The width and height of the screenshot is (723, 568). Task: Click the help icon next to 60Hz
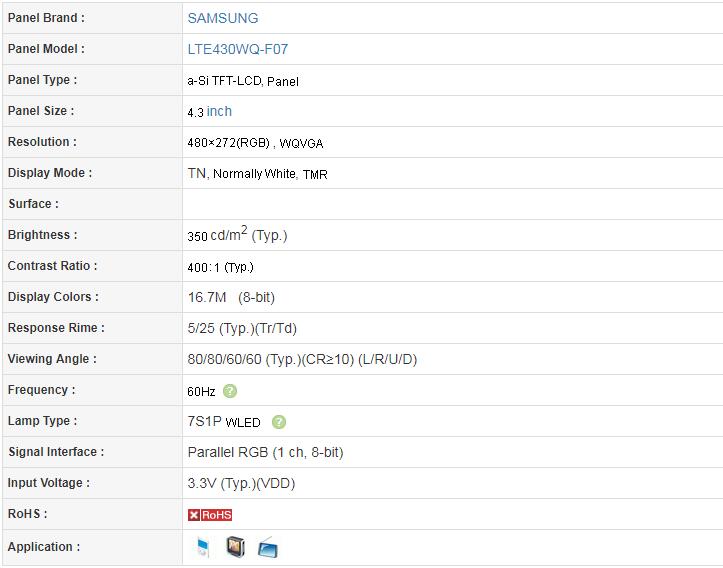pos(230,391)
